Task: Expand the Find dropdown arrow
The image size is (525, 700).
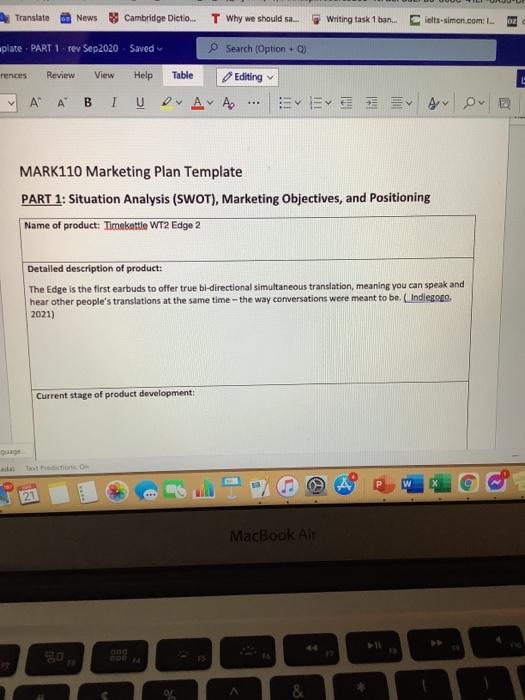Action: click(x=481, y=104)
